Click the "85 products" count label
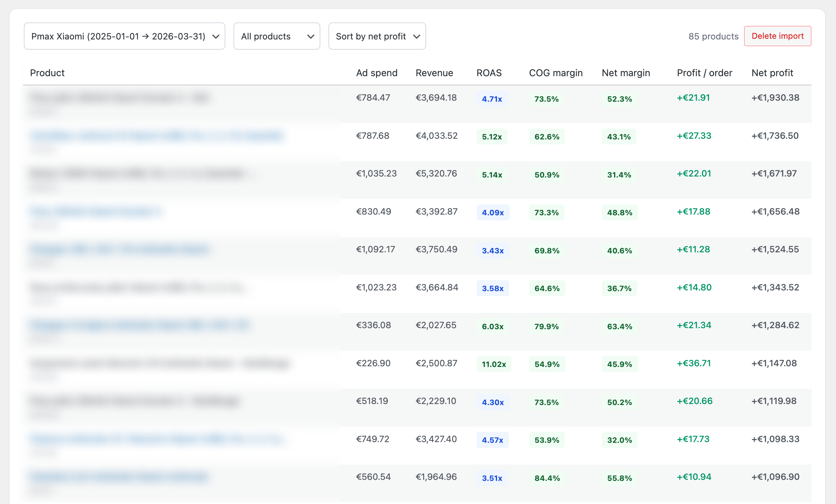 click(x=713, y=36)
